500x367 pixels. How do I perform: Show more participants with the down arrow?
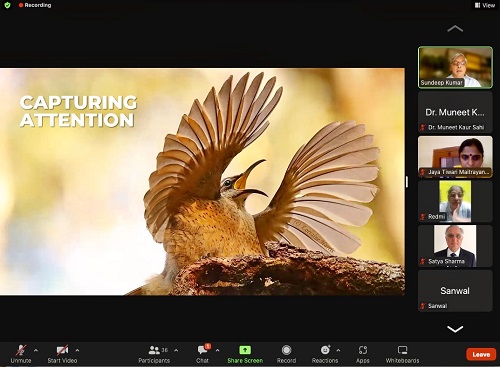tap(455, 329)
